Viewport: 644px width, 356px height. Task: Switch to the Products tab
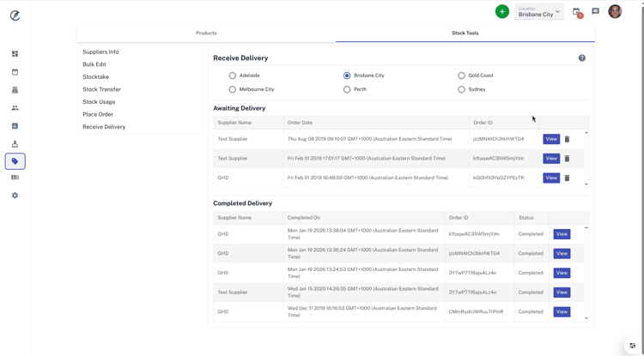206,33
